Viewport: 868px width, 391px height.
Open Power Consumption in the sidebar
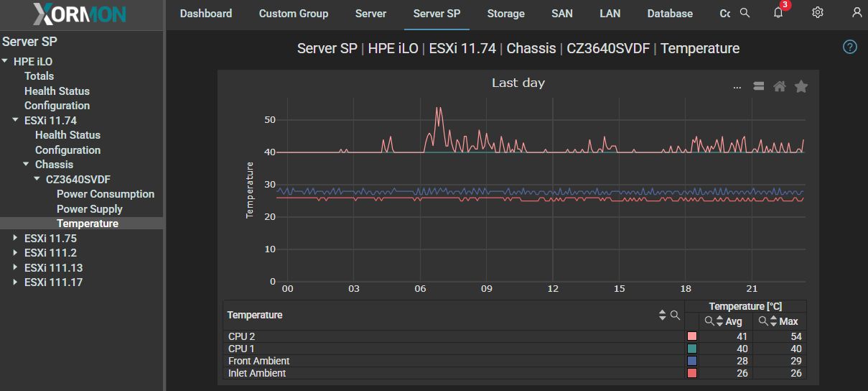(x=106, y=194)
